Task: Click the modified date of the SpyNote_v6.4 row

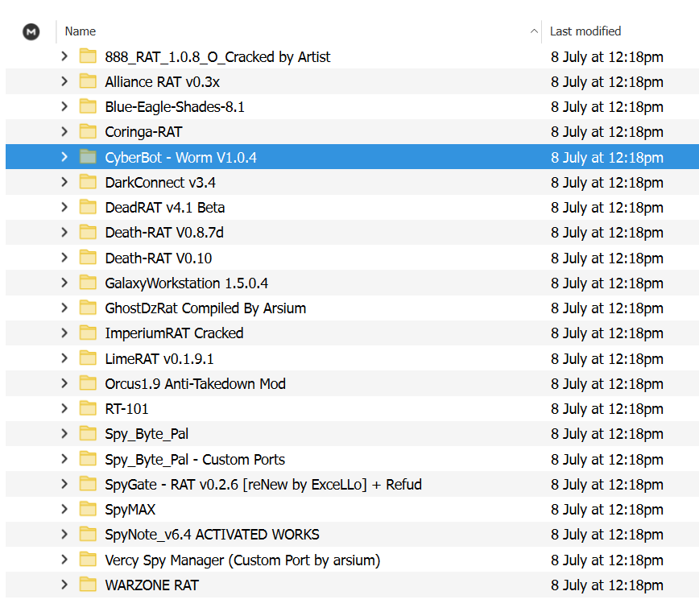Action: [x=606, y=535]
